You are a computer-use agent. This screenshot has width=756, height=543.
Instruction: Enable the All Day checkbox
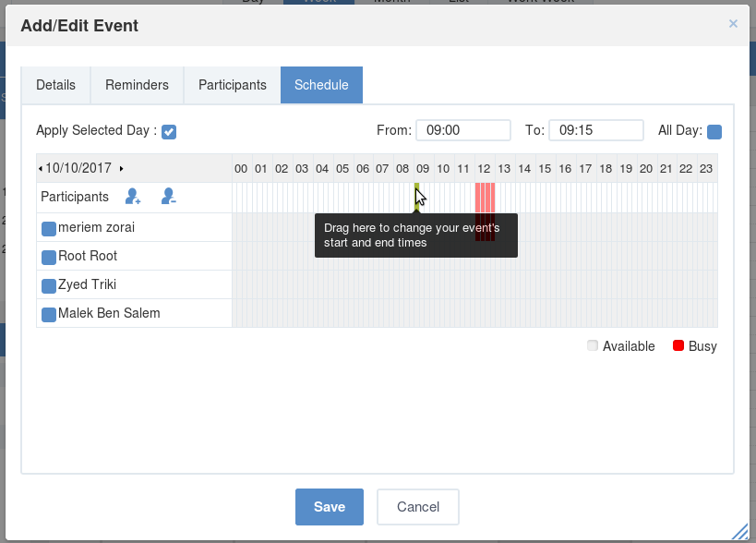(x=714, y=132)
